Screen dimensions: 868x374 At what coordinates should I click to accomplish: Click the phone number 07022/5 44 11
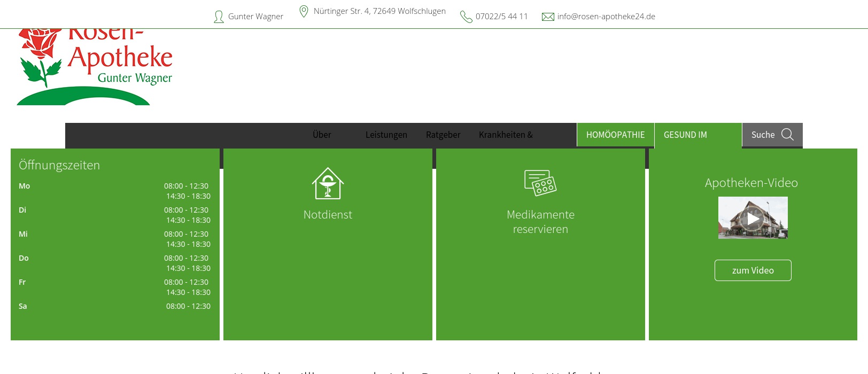pyautogui.click(x=501, y=17)
